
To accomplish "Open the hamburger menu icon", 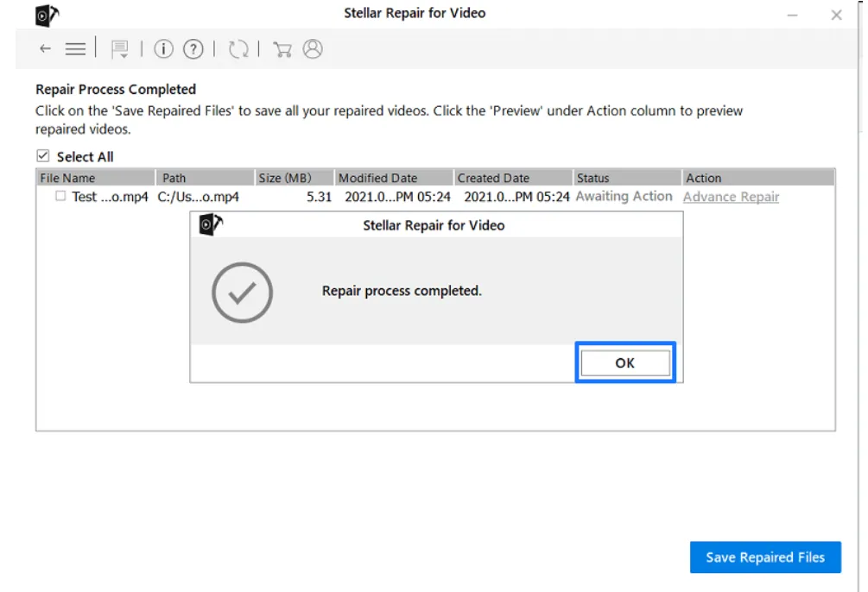I will [75, 49].
